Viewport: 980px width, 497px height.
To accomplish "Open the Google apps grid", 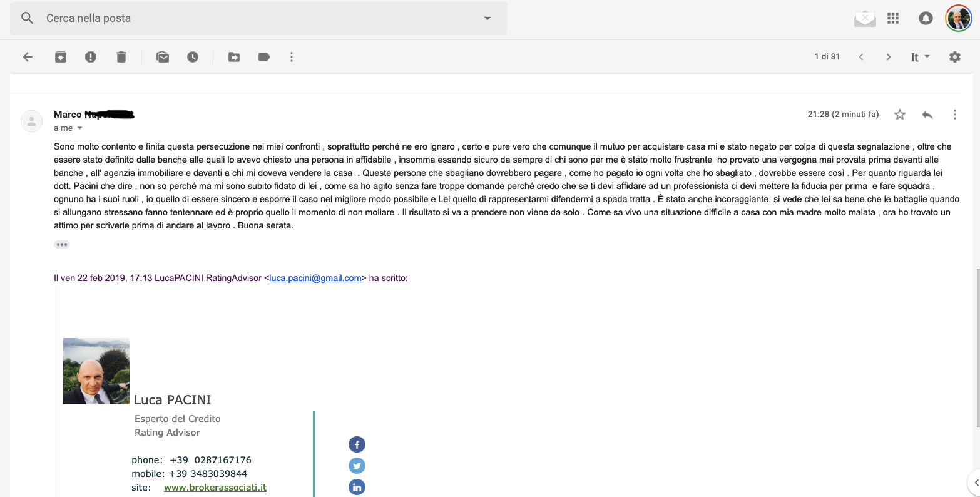I will [893, 18].
